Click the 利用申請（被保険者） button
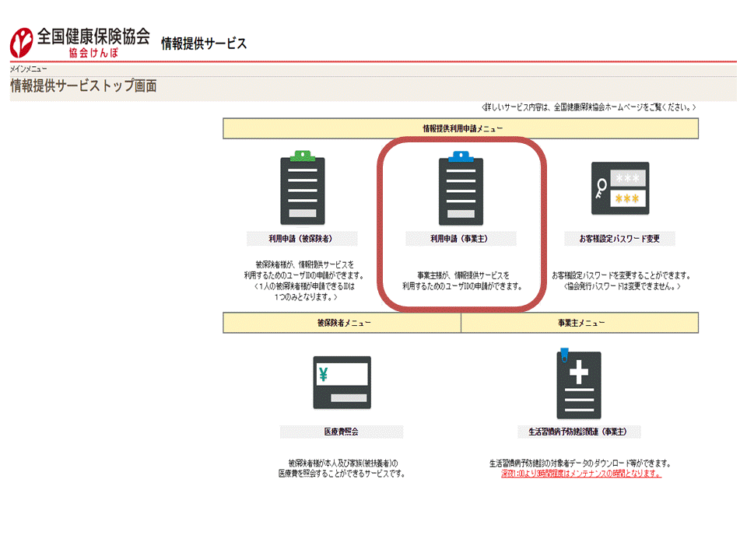Screen dimensions: 747x560 pyautogui.click(x=303, y=238)
